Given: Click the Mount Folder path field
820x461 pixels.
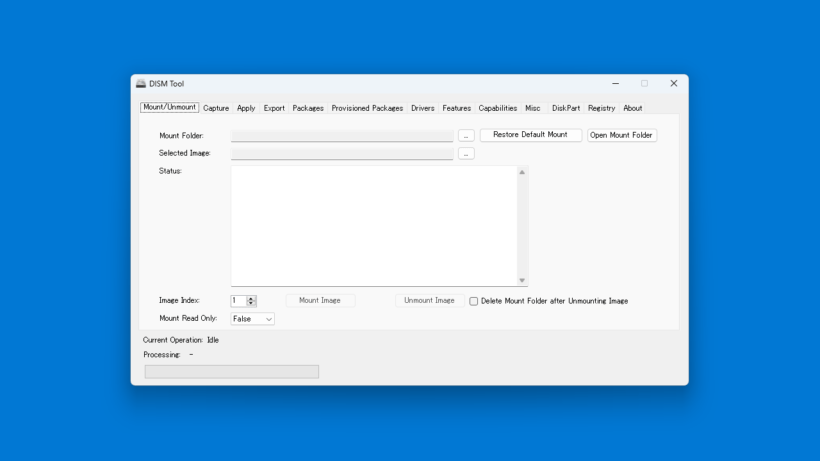Looking at the screenshot, I should tap(342, 136).
